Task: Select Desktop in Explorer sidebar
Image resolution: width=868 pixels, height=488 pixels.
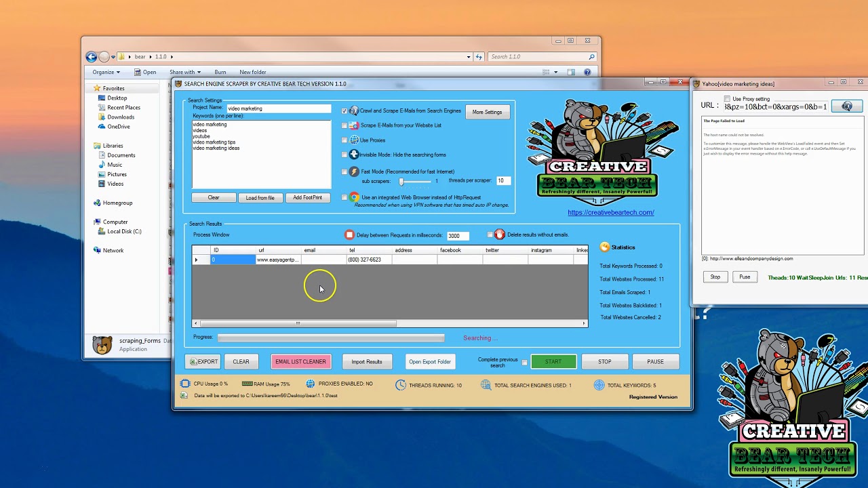Action: click(x=117, y=98)
